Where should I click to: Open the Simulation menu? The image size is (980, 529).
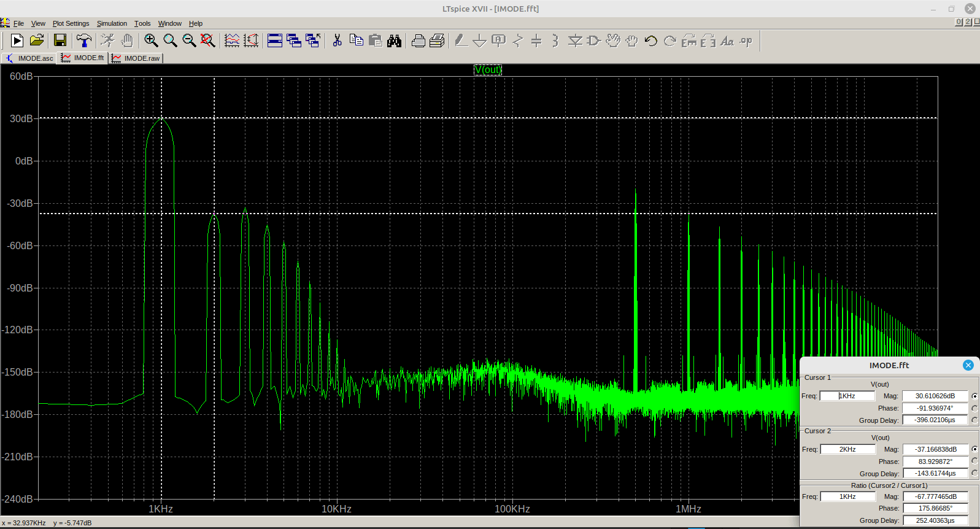coord(112,23)
